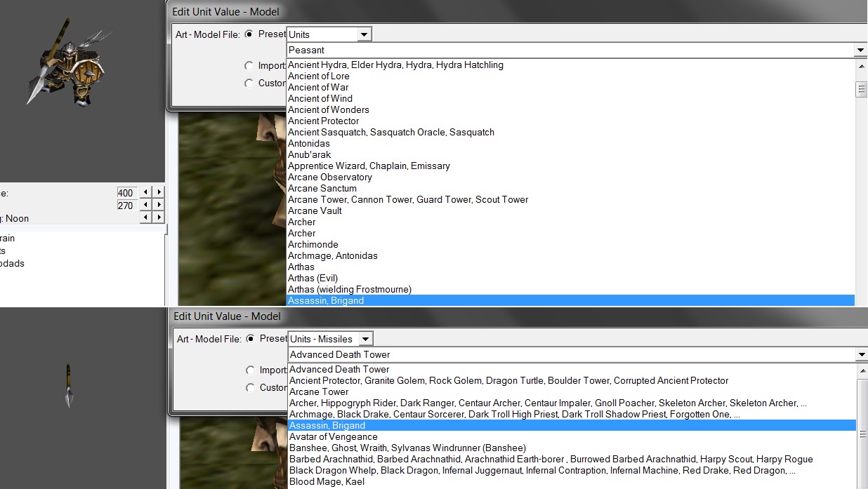Select Preset radio in the Units dialog
The width and height of the screenshot is (868, 489).
pos(249,34)
